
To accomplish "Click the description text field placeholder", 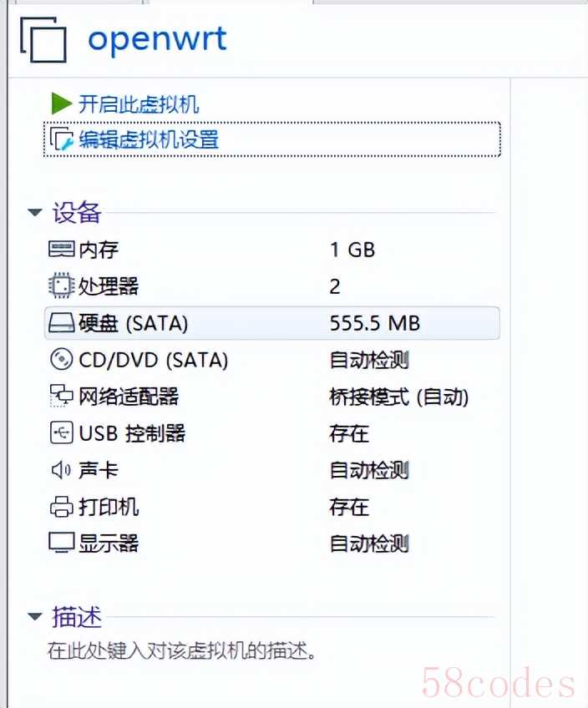I will [x=181, y=650].
